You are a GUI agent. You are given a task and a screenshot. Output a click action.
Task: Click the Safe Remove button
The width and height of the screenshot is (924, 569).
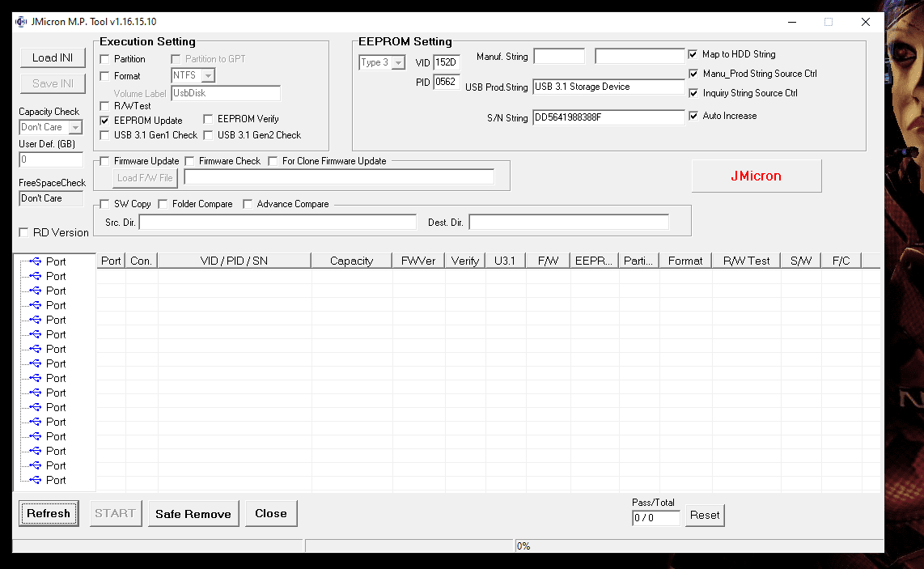[193, 514]
